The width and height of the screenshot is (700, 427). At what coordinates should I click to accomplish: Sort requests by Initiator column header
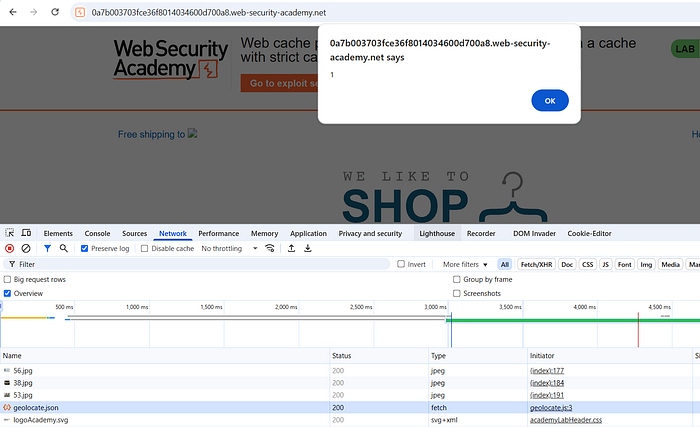coord(609,356)
